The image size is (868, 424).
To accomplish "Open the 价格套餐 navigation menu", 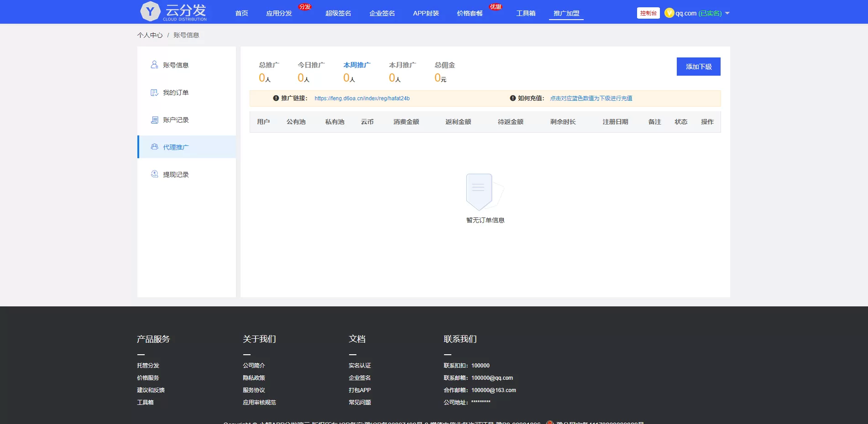I will click(x=470, y=13).
